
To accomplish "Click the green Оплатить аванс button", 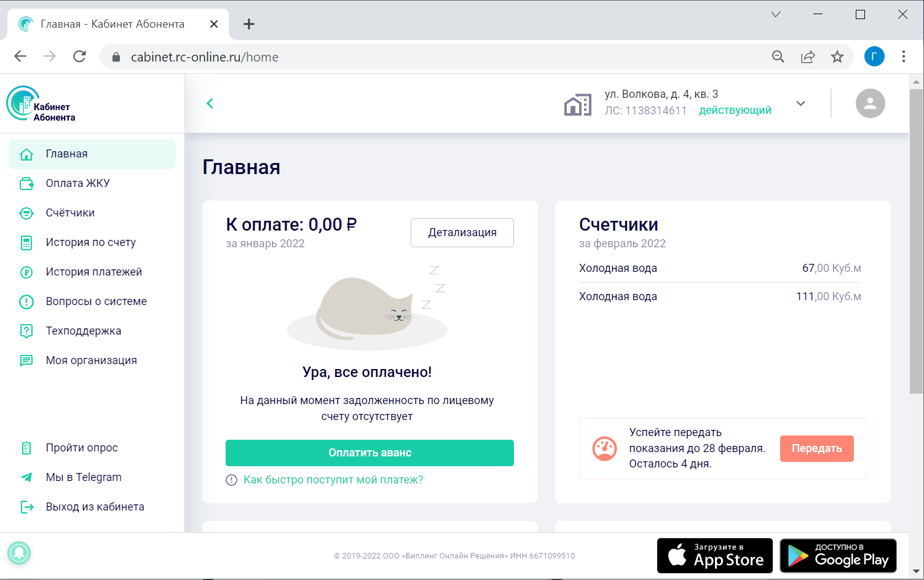I will point(369,453).
